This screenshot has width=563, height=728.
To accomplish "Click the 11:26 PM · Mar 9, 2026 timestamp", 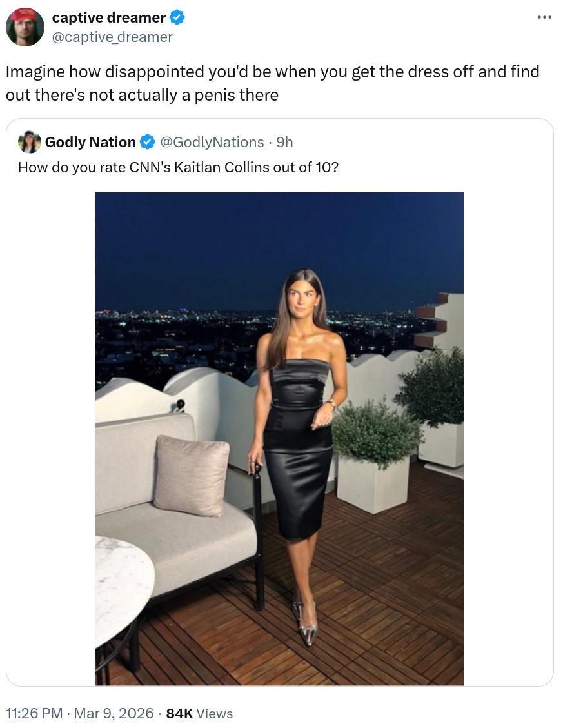I will 79,713.
